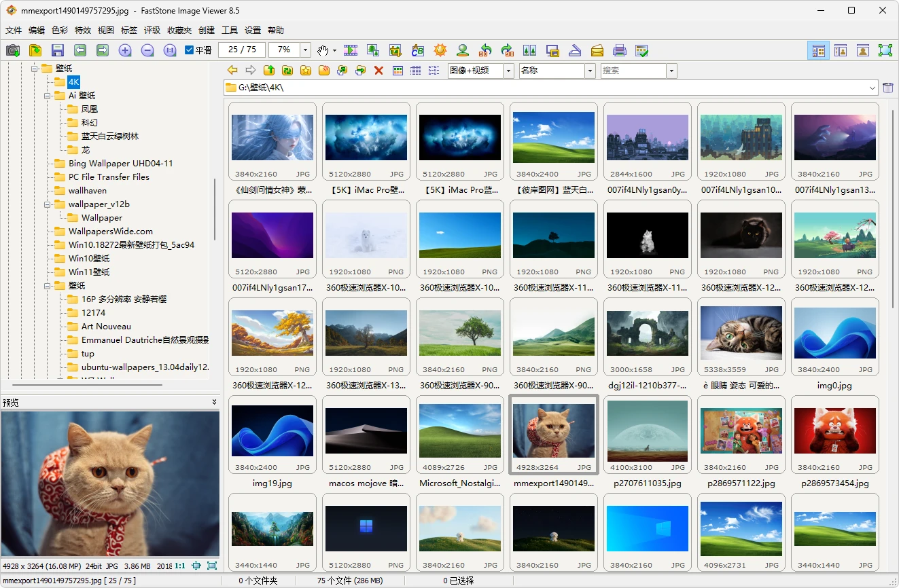Switch to thumbnails view style icon
Image resolution: width=899 pixels, height=588 pixels.
(x=398, y=71)
